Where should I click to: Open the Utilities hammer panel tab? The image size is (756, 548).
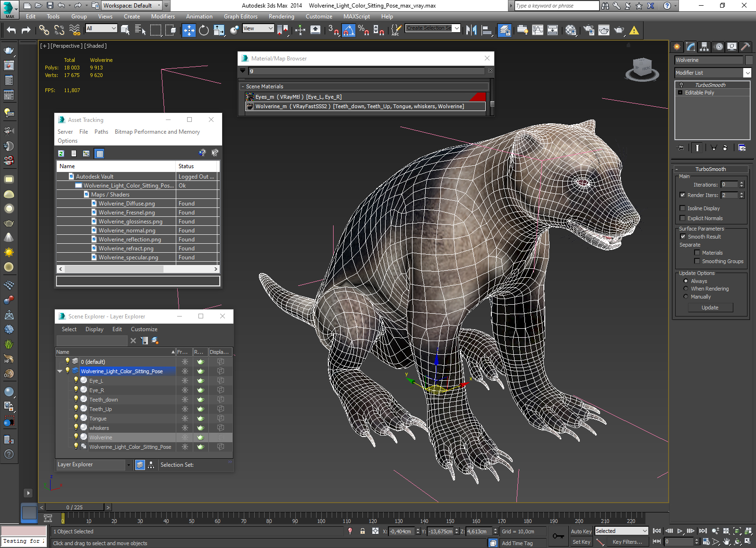(x=745, y=46)
